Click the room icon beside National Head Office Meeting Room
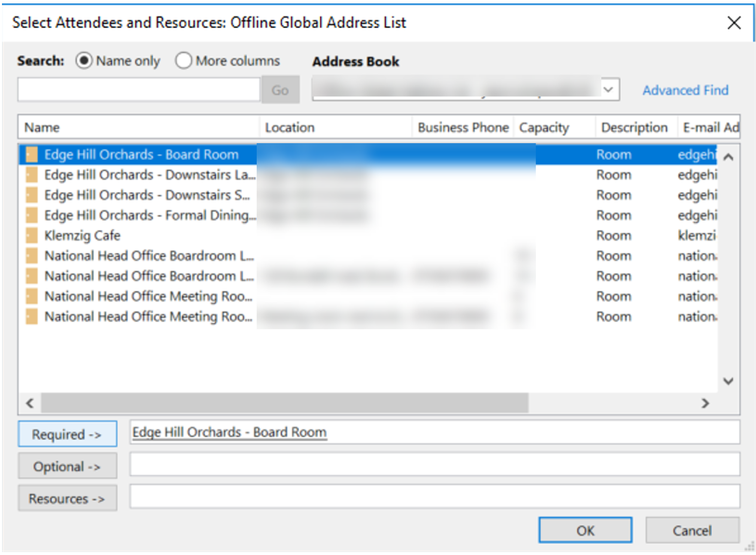This screenshot has height=555, width=756. [31, 296]
